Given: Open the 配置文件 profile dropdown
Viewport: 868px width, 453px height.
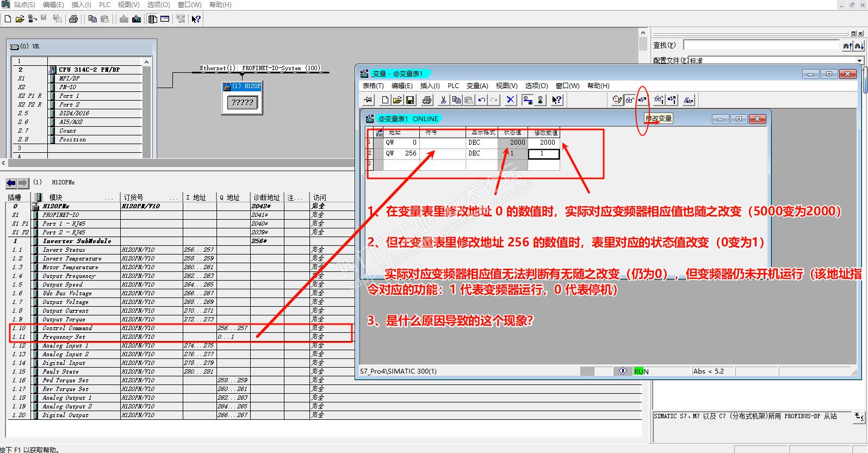Looking at the screenshot, I should (x=860, y=60).
